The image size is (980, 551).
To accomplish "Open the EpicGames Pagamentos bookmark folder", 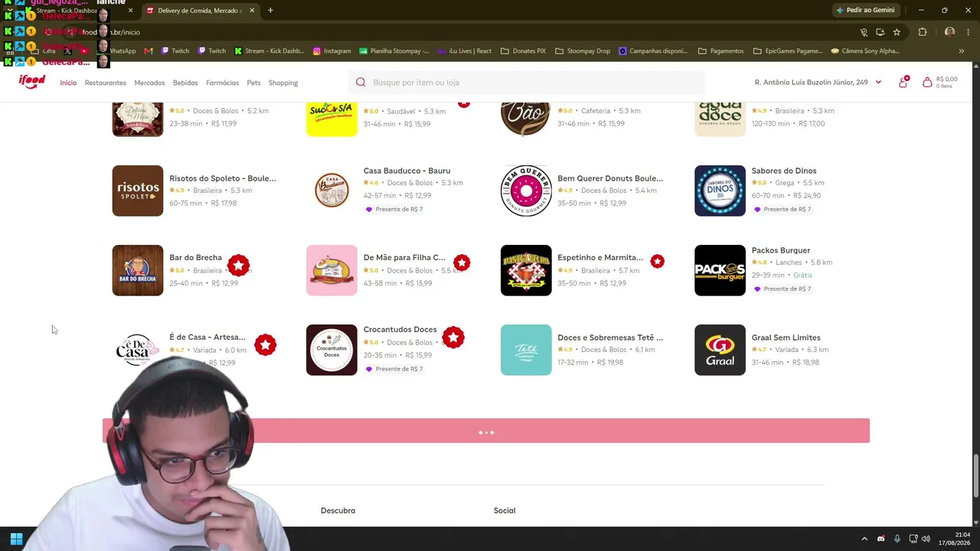I will click(x=787, y=51).
